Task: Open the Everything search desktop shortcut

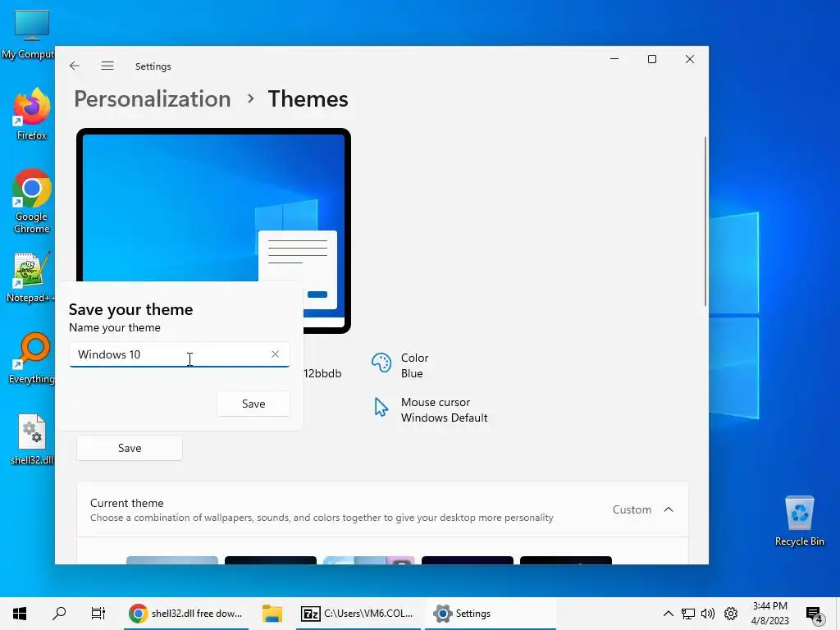Action: click(x=32, y=358)
